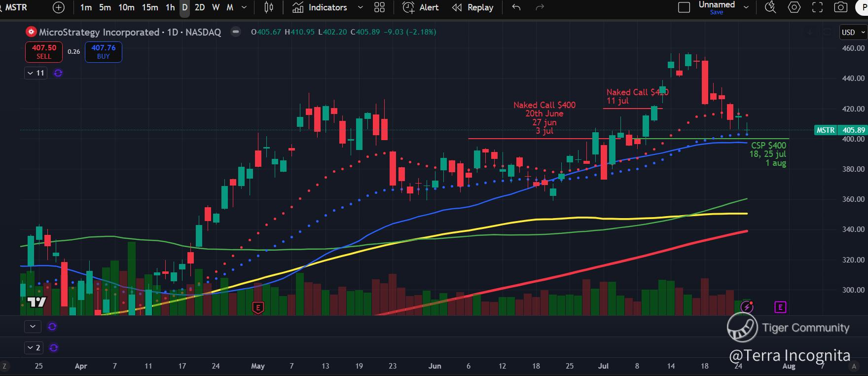Expand the time interval dropdown arrow

point(244,7)
